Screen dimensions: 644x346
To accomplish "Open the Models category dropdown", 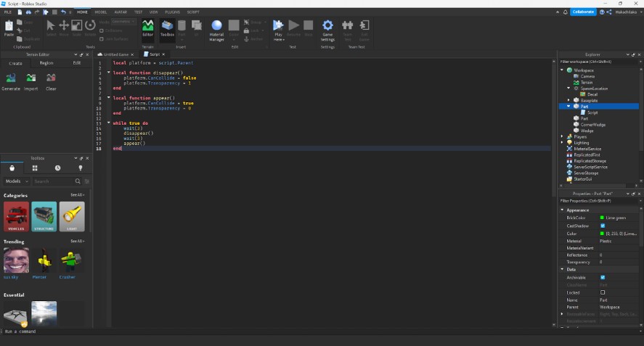I will coord(17,181).
